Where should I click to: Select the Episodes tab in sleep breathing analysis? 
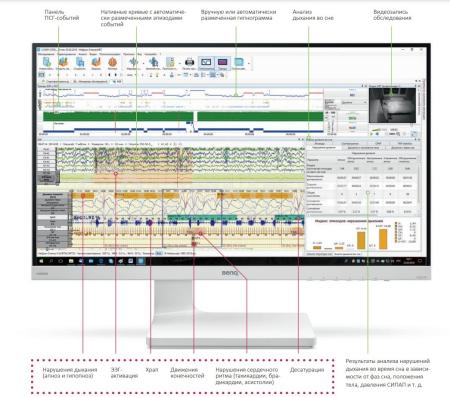(320, 143)
